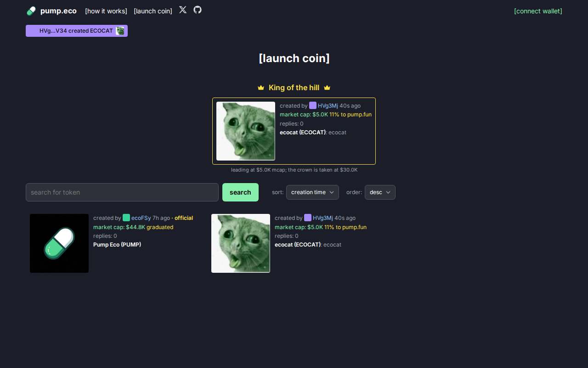The image size is (588, 368).
Task: Open the how it works menu item
Action: 106,11
